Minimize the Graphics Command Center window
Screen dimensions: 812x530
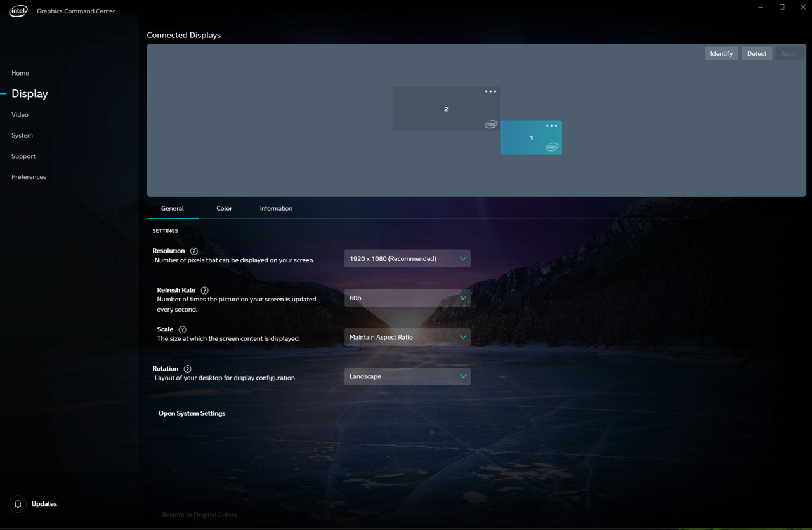click(x=761, y=7)
